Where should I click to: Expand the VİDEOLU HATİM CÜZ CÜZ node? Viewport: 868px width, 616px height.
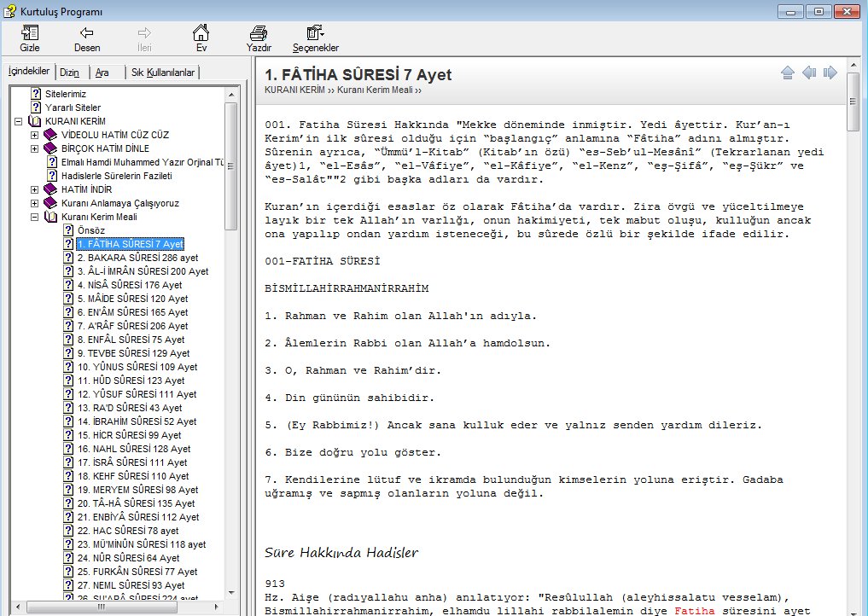34,135
